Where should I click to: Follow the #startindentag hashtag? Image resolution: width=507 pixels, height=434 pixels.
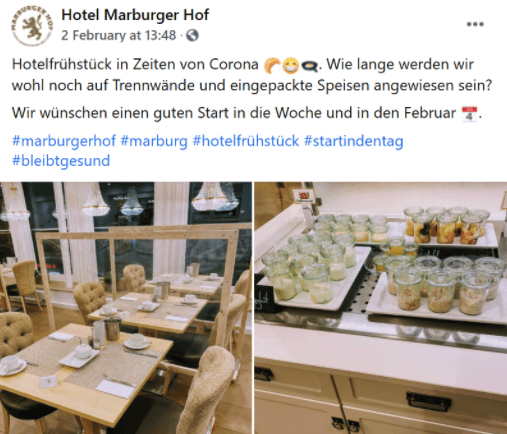click(354, 141)
